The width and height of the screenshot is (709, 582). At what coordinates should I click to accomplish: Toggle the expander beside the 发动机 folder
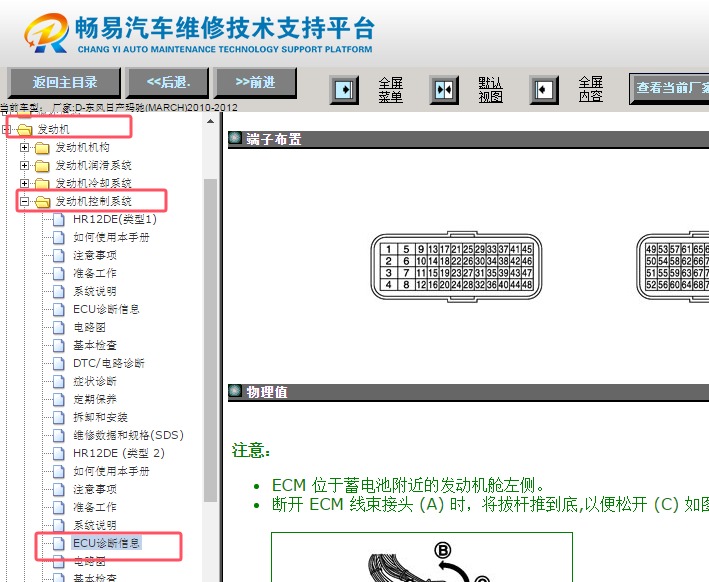tap(7, 130)
